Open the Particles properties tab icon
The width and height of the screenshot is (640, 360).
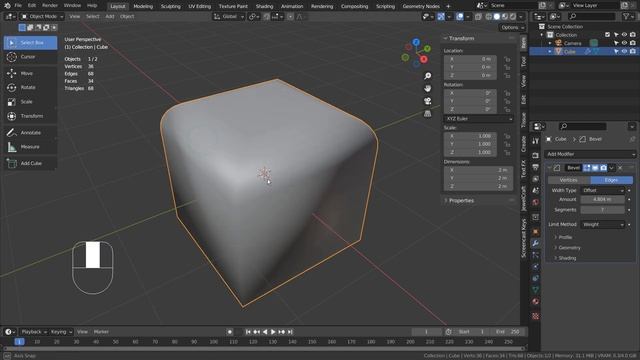coord(536,255)
